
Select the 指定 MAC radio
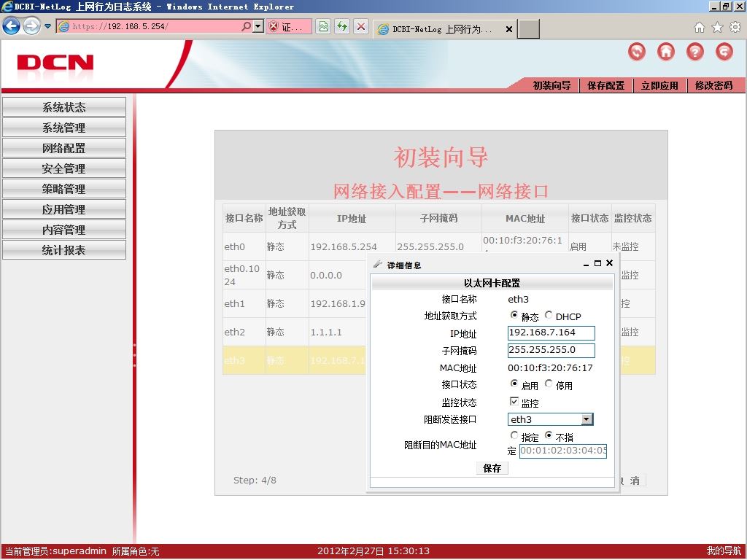coord(514,435)
